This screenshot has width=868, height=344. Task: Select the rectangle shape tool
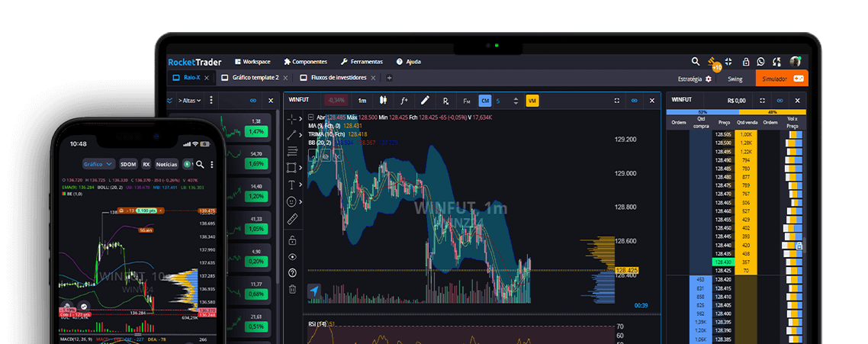click(x=291, y=167)
